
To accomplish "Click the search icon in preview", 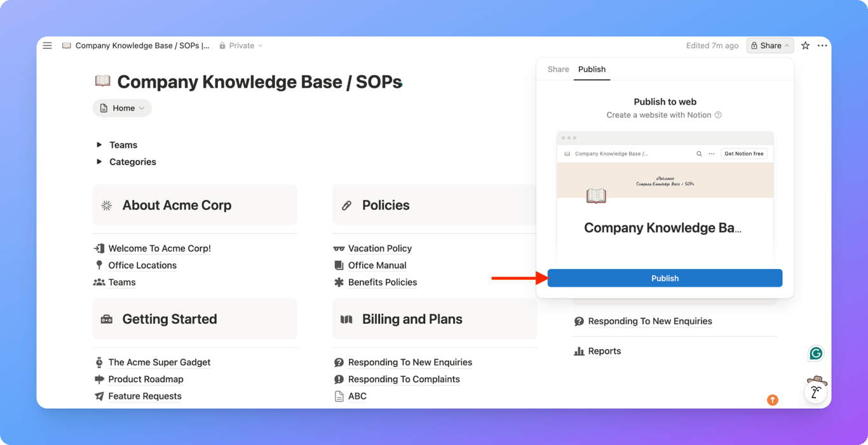I will (699, 154).
